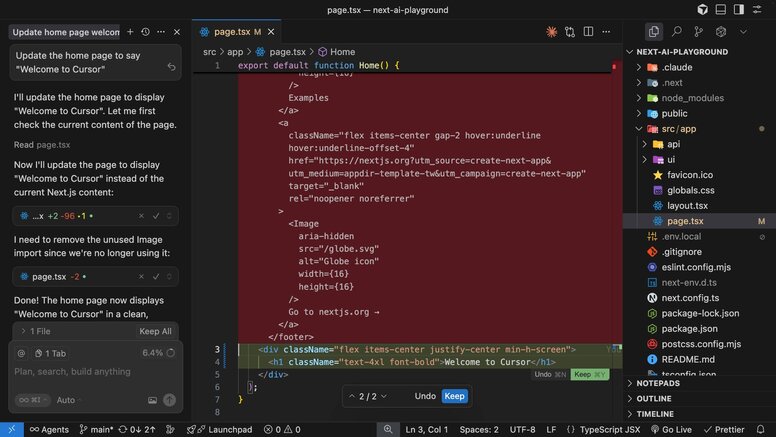The height and width of the screenshot is (437, 776).
Task: Open chat history clock icon
Action: (146, 32)
